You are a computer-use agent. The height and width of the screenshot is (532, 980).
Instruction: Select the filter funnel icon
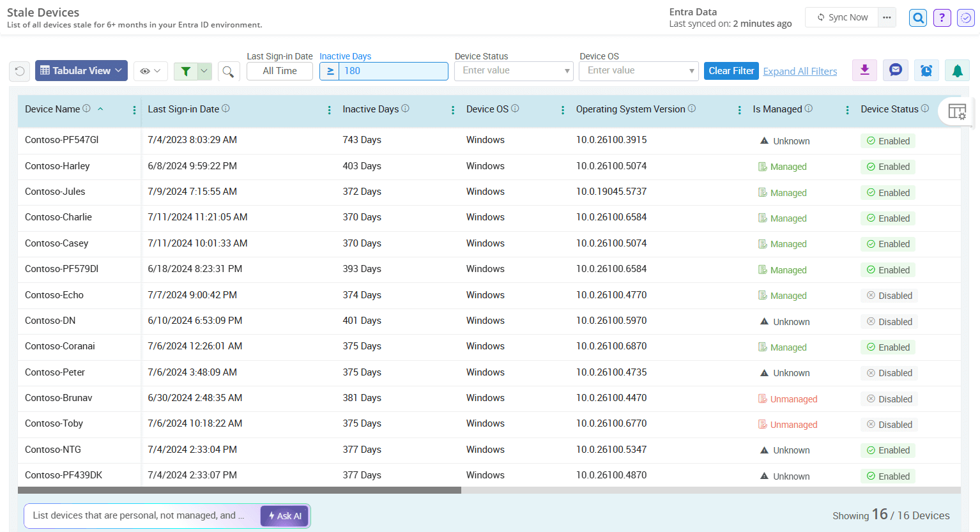(187, 70)
